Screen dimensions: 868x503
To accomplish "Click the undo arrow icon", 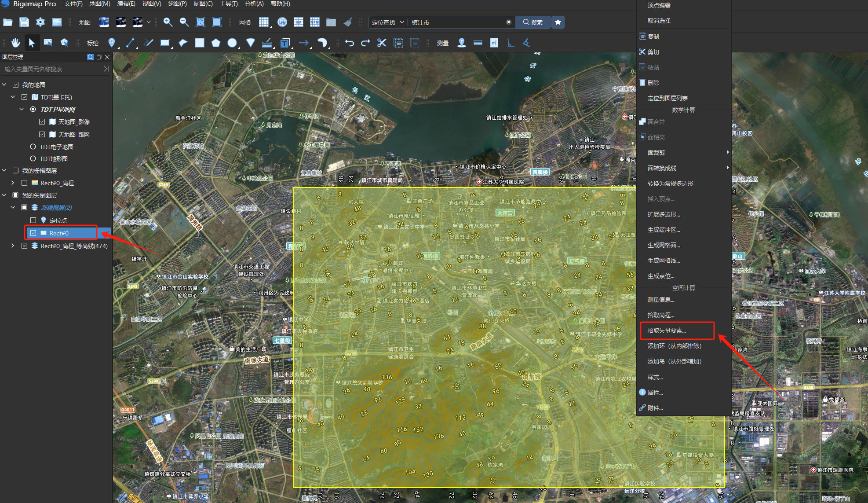I will click(350, 43).
